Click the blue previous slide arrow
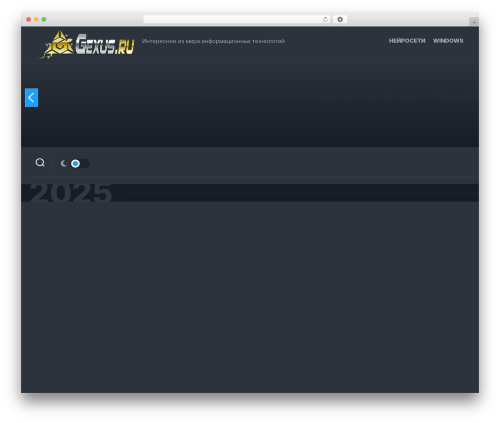This screenshot has width=500, height=423. pyautogui.click(x=31, y=98)
